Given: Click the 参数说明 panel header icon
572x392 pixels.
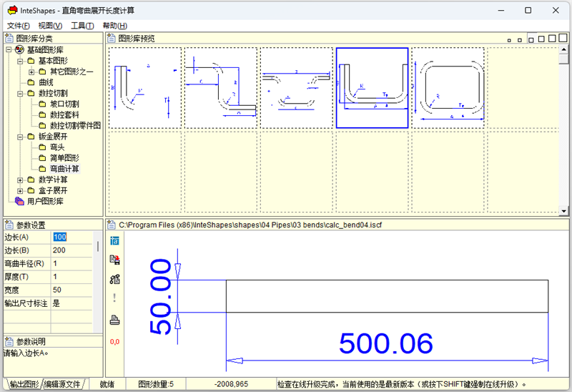Looking at the screenshot, I should point(9,342).
